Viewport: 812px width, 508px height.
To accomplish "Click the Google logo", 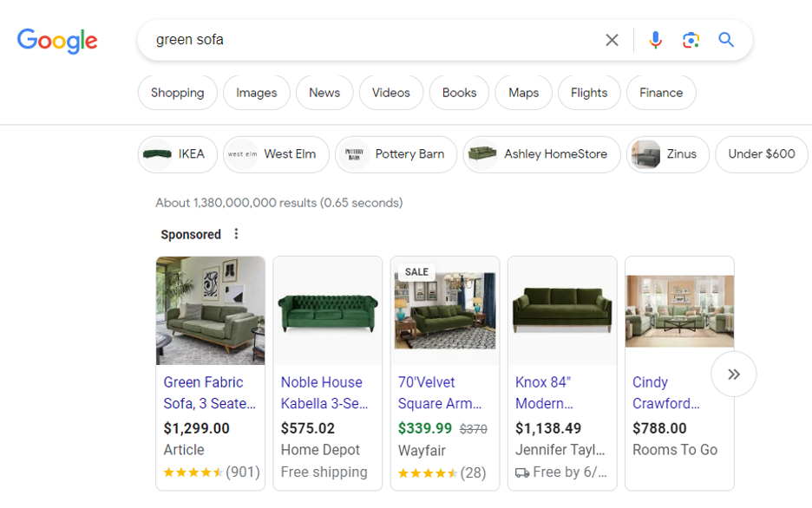I will point(57,41).
